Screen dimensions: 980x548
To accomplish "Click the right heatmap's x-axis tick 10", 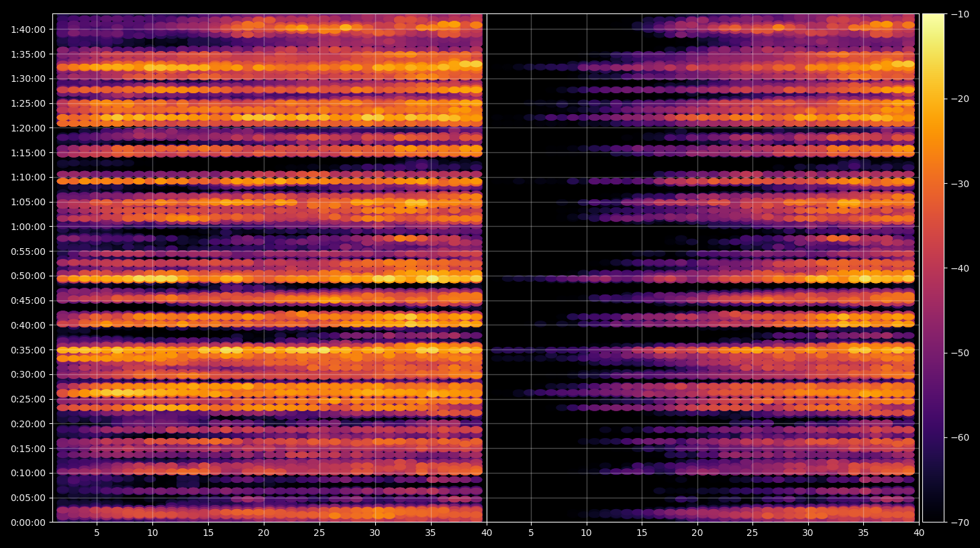I will [587, 533].
